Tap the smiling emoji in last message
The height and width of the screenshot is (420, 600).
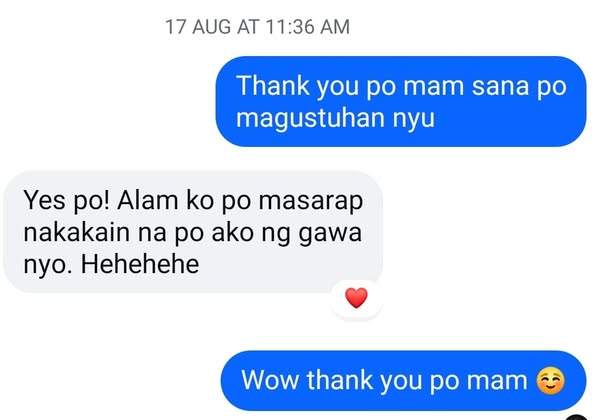coord(550,381)
